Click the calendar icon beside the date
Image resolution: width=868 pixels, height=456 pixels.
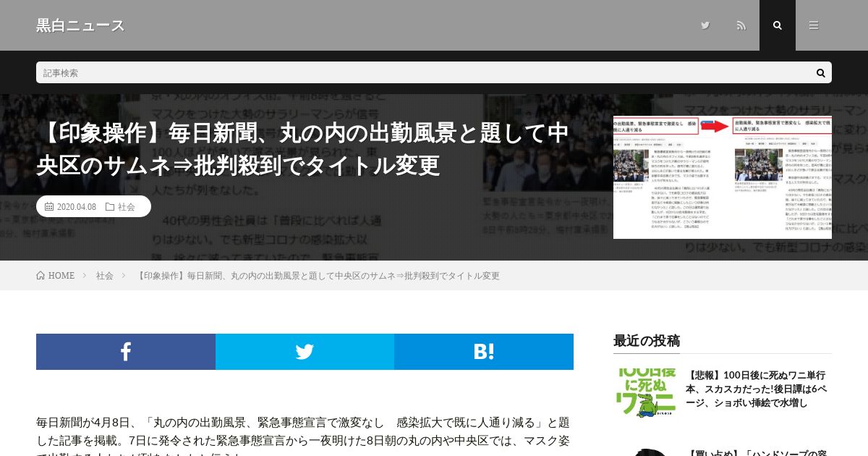click(x=49, y=206)
